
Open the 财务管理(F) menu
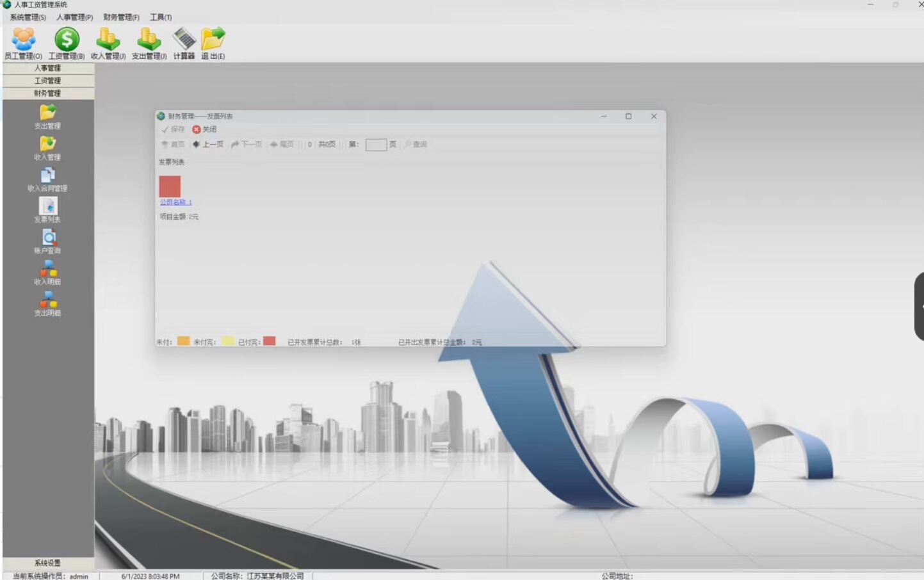[122, 17]
